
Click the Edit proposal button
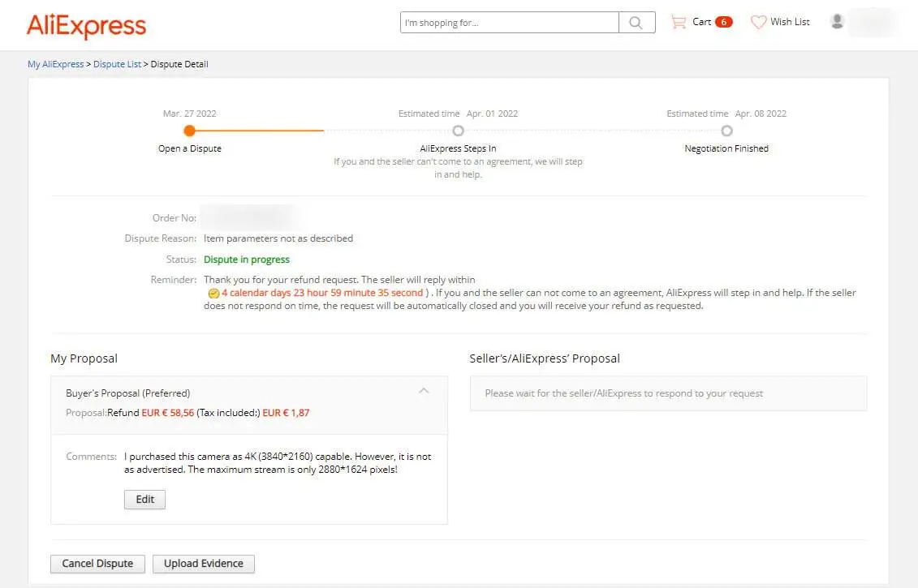click(144, 499)
